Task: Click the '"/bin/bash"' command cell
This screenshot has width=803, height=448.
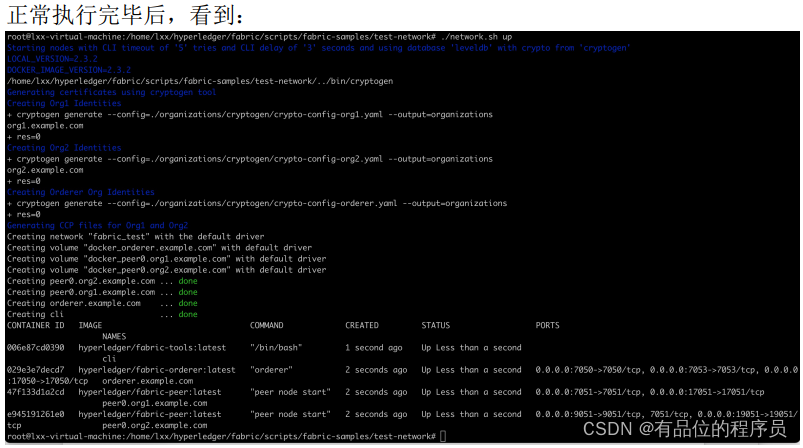Action: [x=276, y=348]
